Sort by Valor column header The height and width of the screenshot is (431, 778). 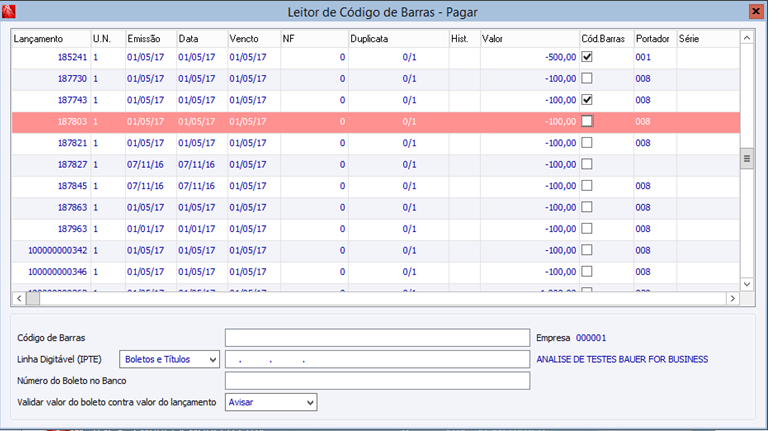click(x=530, y=39)
